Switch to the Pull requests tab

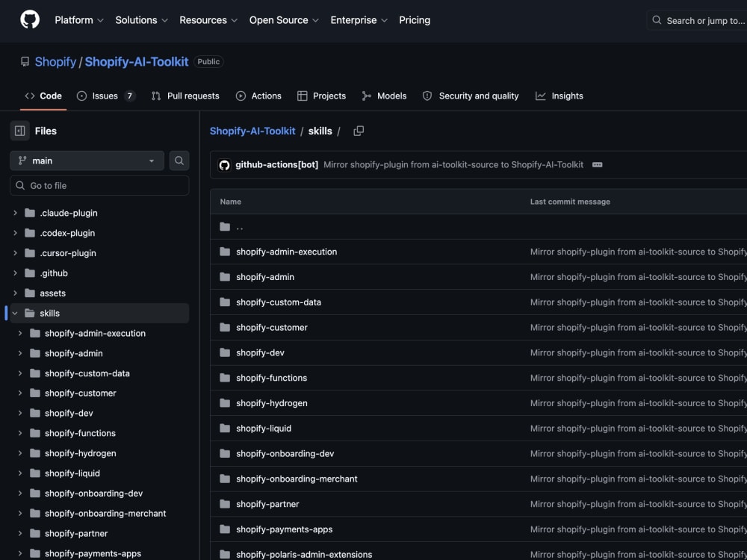click(185, 96)
